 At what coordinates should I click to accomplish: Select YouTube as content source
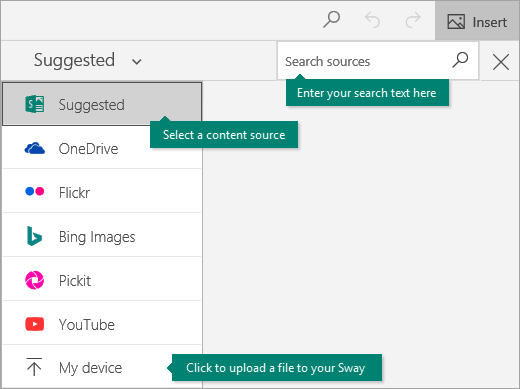pos(102,324)
